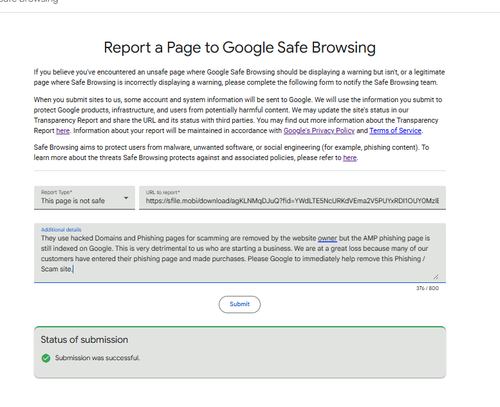Click the underlined word 'owner' in details
Screen dimensions: 500x407
[x=327, y=238]
